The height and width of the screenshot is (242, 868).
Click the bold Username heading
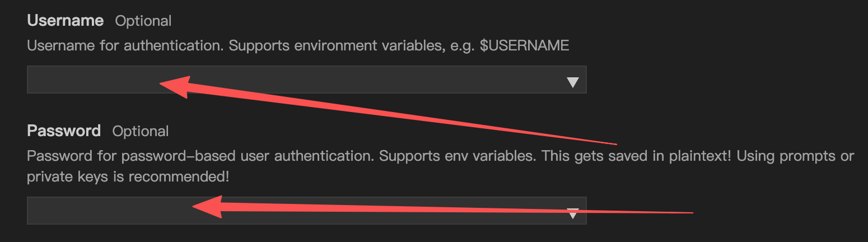(x=65, y=21)
